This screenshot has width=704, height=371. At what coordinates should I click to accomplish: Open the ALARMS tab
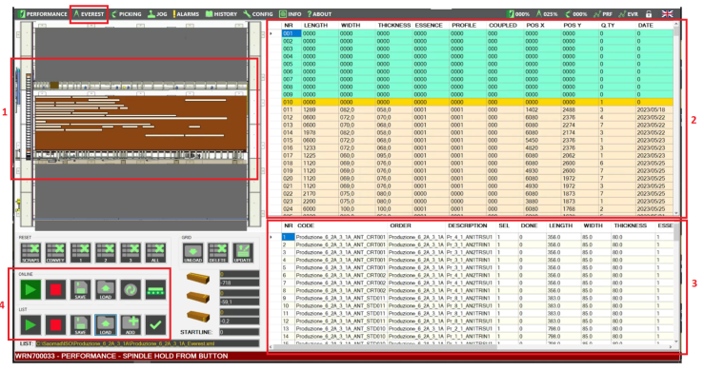[186, 14]
